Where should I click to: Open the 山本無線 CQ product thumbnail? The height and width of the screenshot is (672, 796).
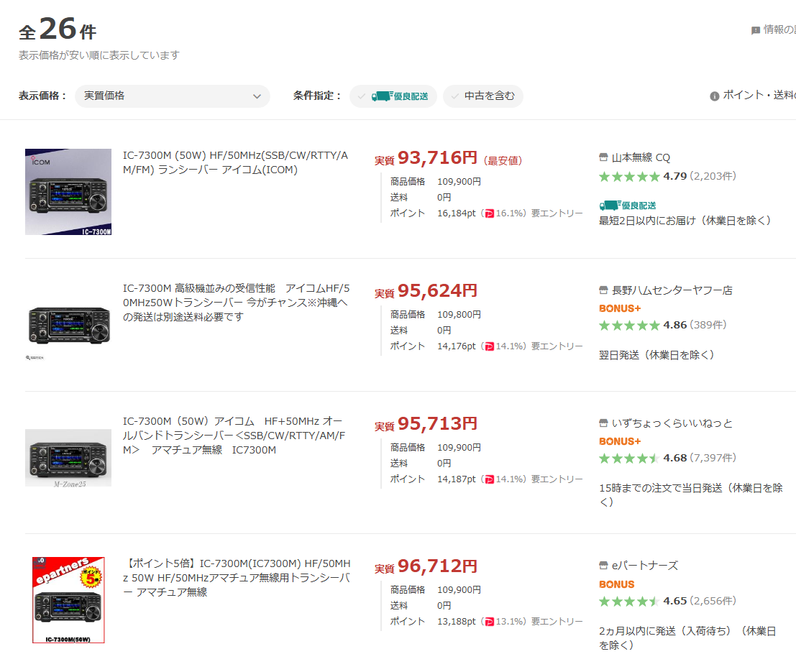click(x=68, y=192)
